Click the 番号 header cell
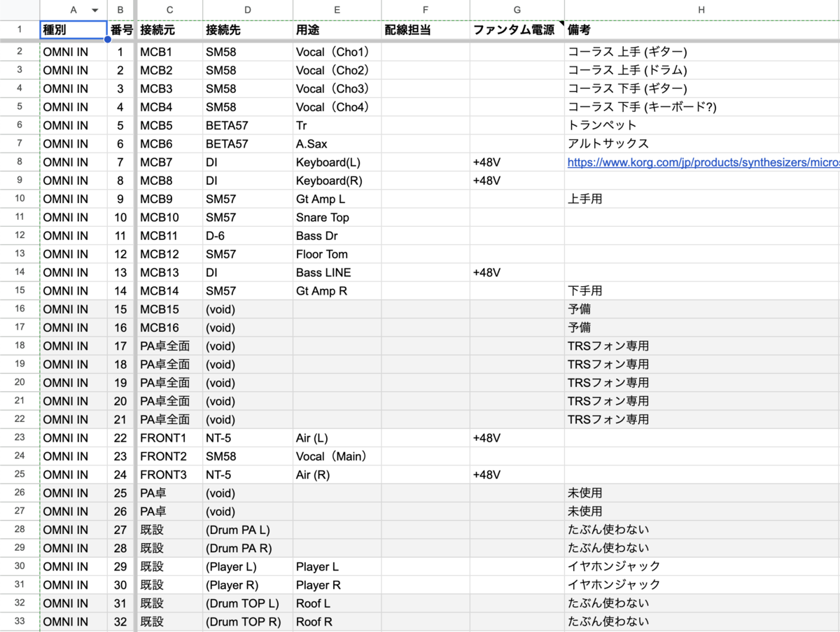 (x=121, y=31)
